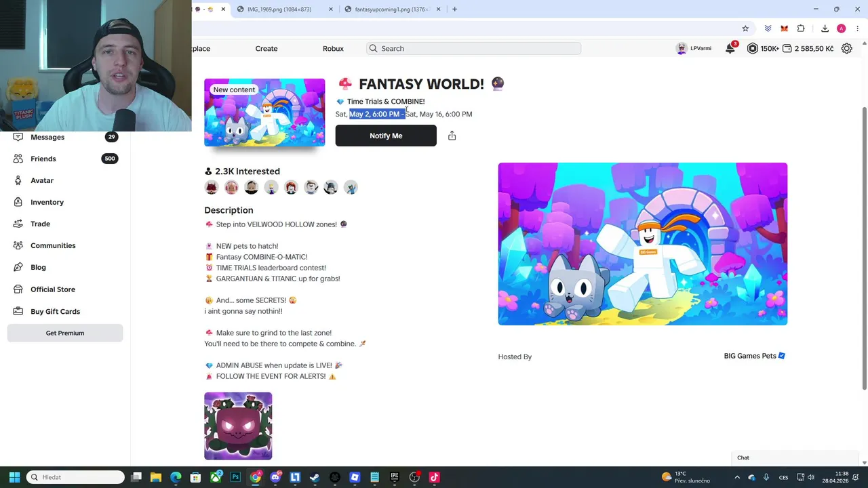
Task: Open the wallet balance 2 585,50 Kč
Action: tap(808, 48)
